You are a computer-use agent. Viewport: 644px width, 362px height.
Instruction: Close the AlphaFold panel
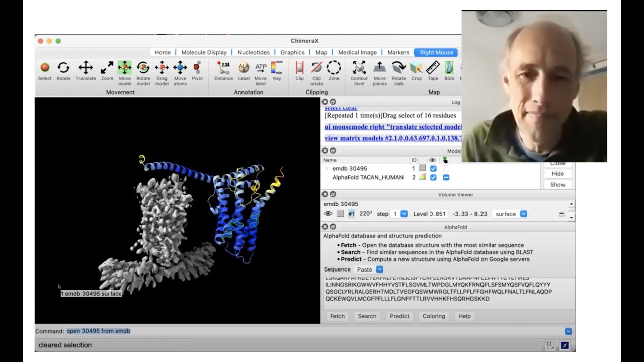(325, 227)
